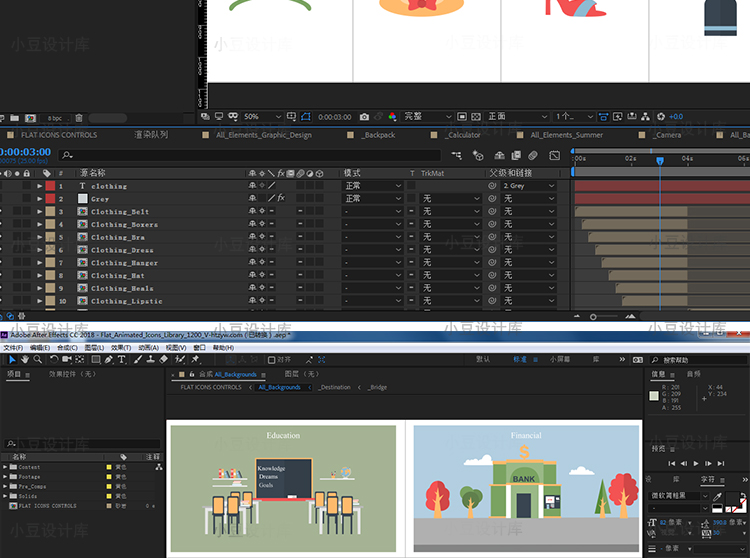Toggle the effects fx switch on Grey layer
The height and width of the screenshot is (558, 750).
281,198
